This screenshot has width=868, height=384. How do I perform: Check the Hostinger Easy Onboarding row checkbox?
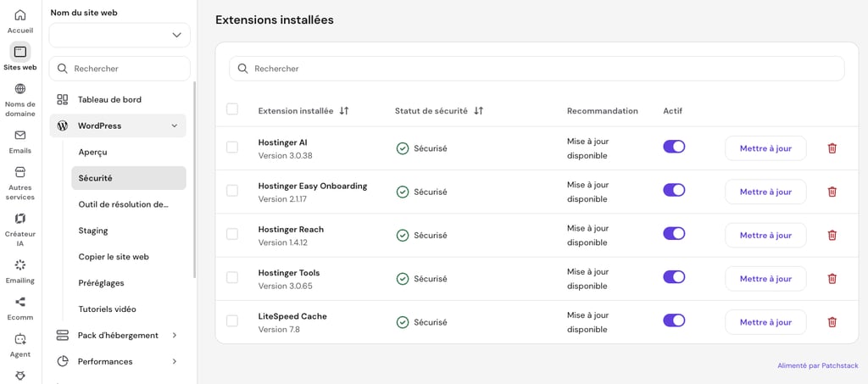(x=232, y=191)
